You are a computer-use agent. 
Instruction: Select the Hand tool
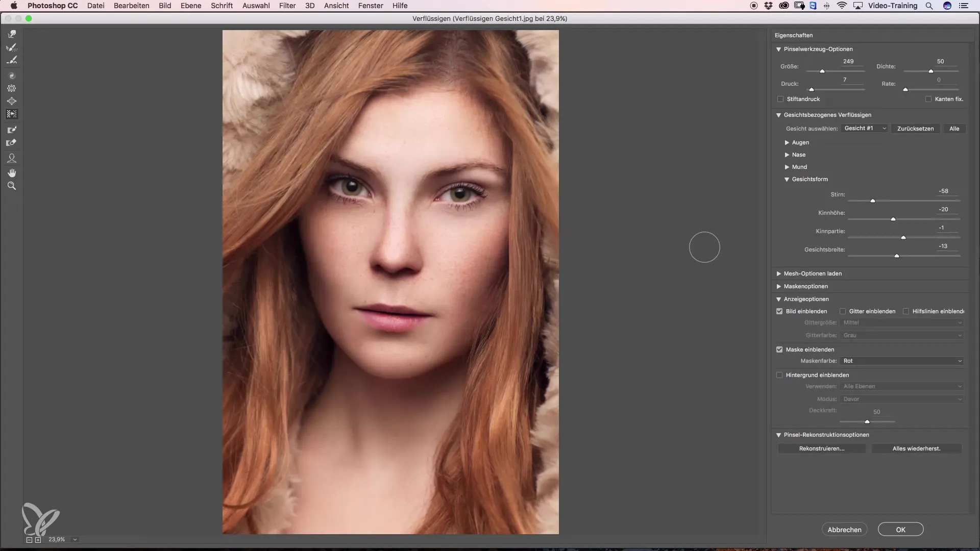12,173
